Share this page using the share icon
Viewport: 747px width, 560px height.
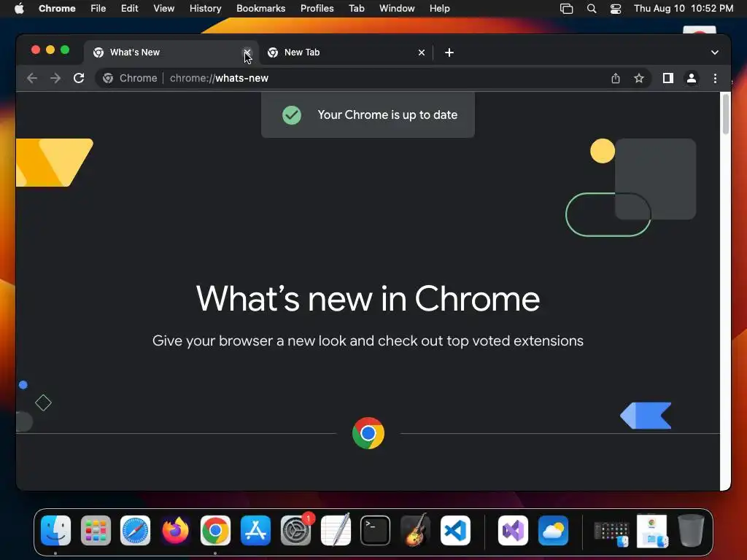click(x=616, y=78)
